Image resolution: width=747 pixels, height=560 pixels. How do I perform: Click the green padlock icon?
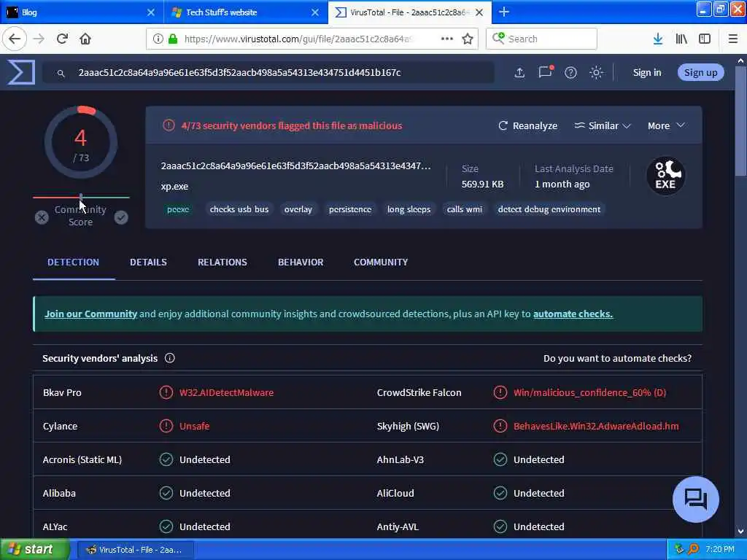pos(173,39)
